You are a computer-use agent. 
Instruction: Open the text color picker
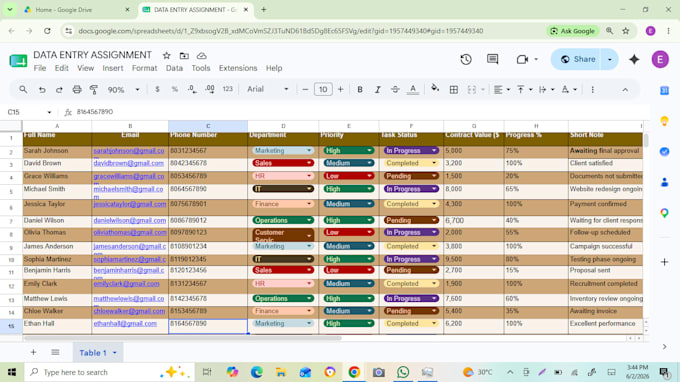pos(413,89)
